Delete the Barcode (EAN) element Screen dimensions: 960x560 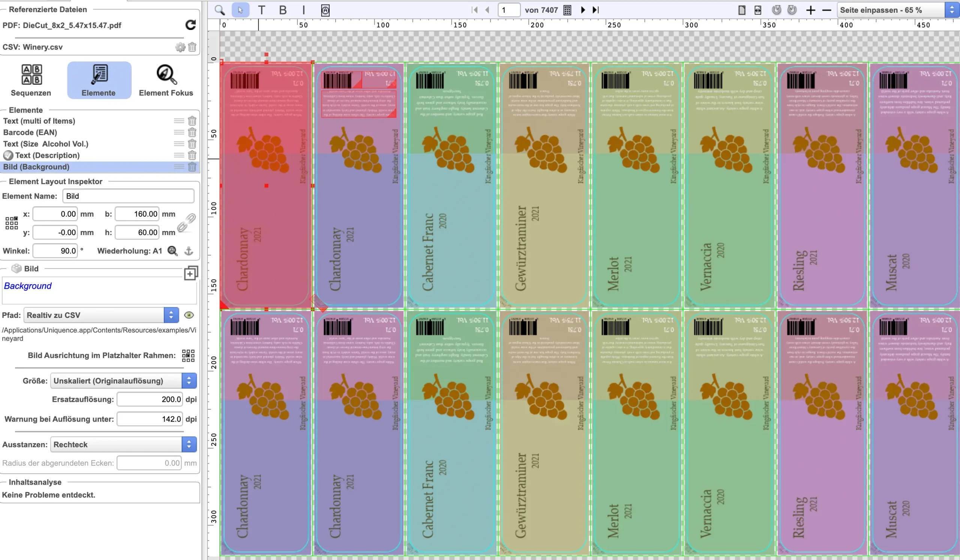point(192,132)
